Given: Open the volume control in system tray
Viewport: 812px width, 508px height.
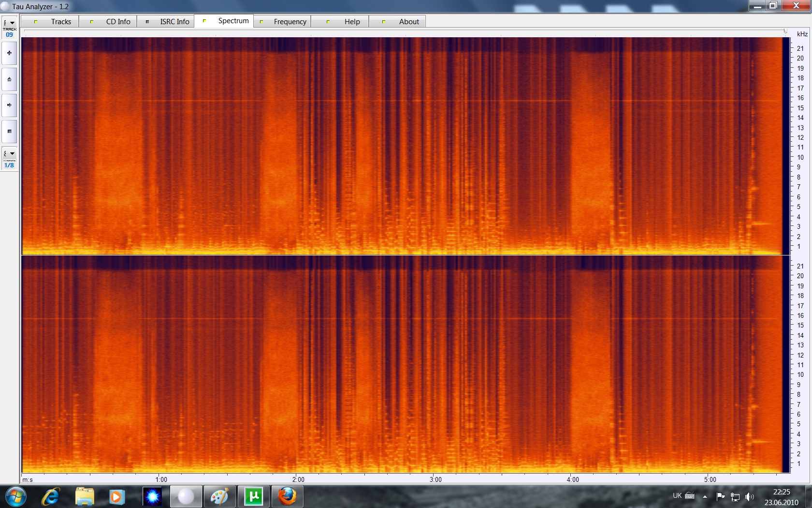Looking at the screenshot, I should coord(750,496).
